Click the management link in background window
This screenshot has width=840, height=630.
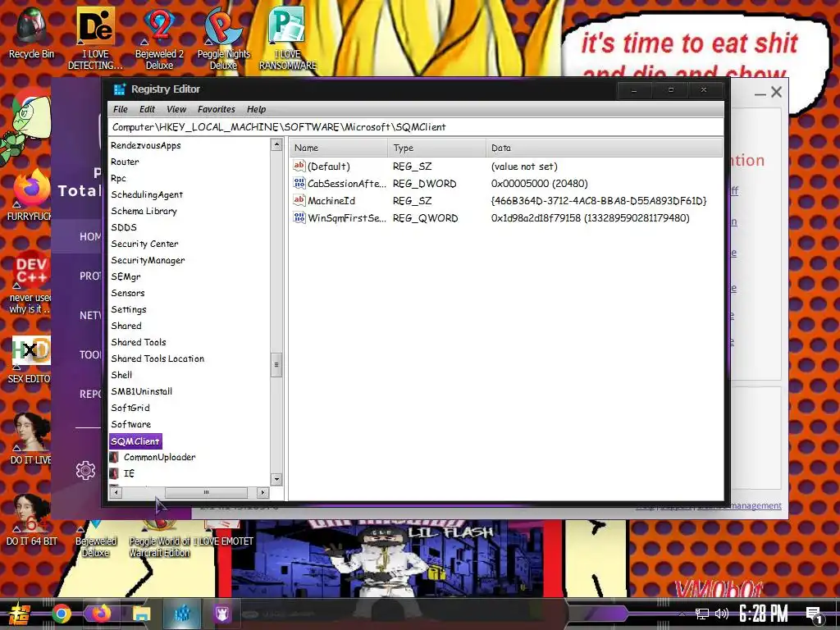pyautogui.click(x=756, y=505)
